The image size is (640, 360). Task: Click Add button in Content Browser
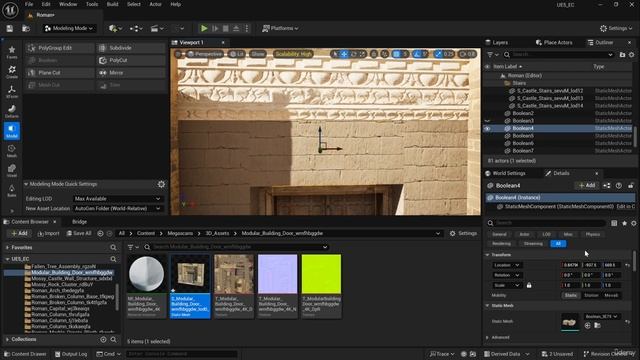(19, 233)
